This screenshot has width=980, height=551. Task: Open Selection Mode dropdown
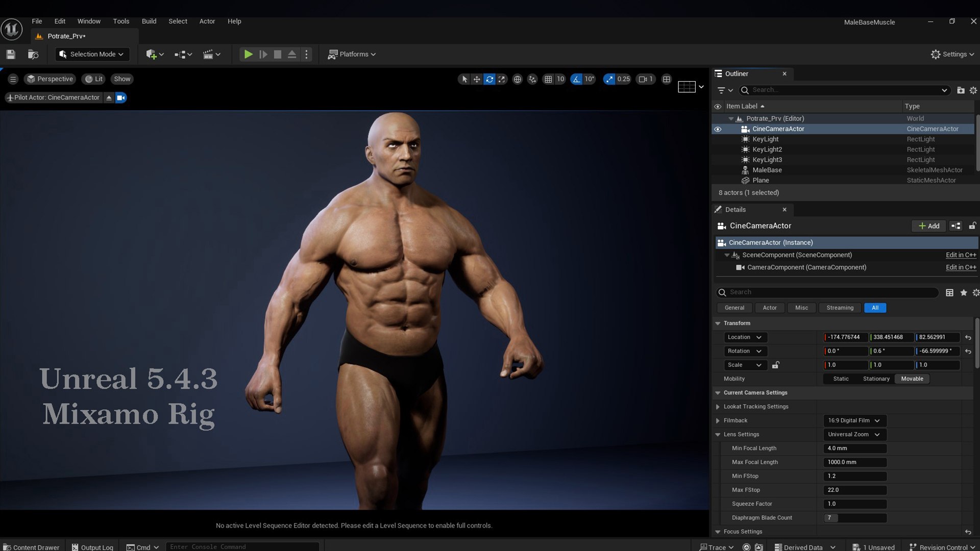(x=92, y=54)
